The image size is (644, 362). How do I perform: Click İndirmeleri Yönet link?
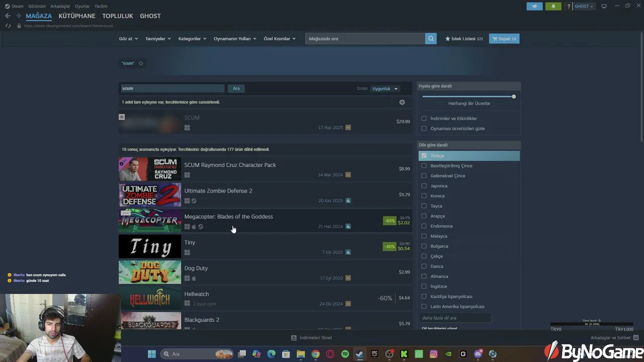tap(316, 338)
